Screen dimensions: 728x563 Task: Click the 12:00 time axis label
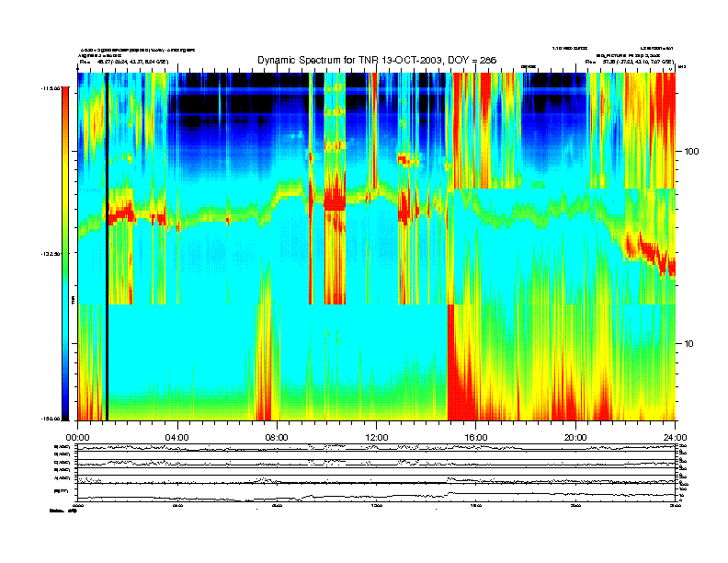click(x=377, y=438)
